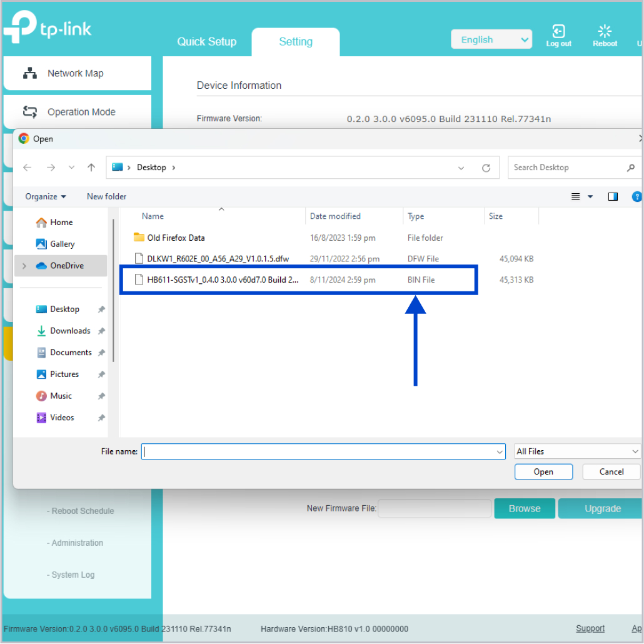Switch to Setting tab
The image size is (644, 644).
pyautogui.click(x=295, y=41)
